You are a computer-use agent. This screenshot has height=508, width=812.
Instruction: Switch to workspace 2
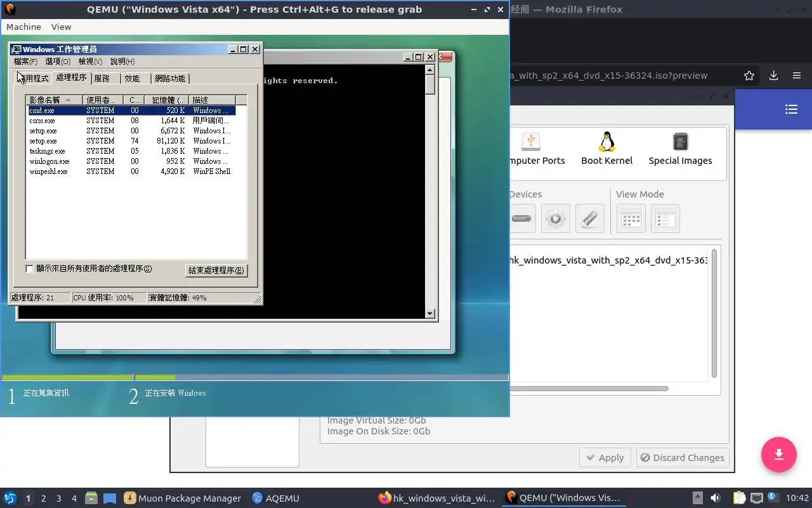click(x=44, y=498)
